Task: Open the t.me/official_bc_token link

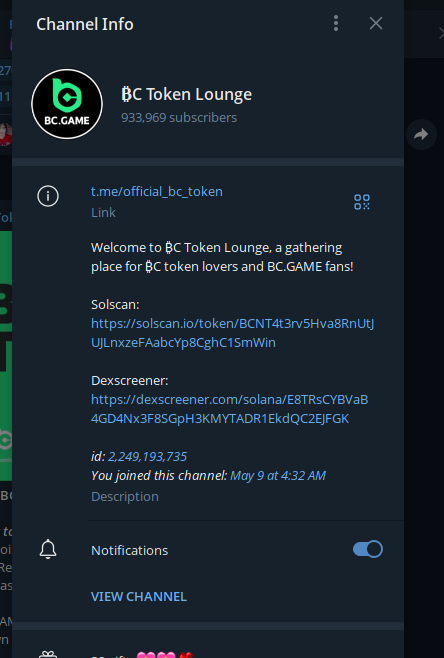Action: tap(157, 191)
